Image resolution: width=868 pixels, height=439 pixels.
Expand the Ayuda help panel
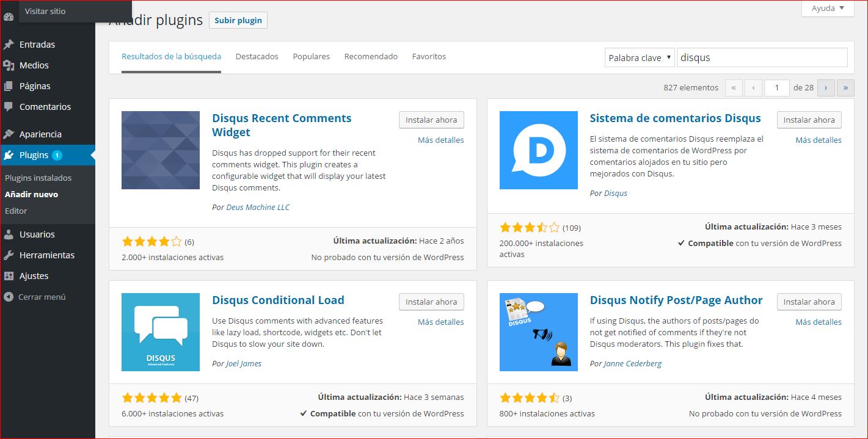828,9
